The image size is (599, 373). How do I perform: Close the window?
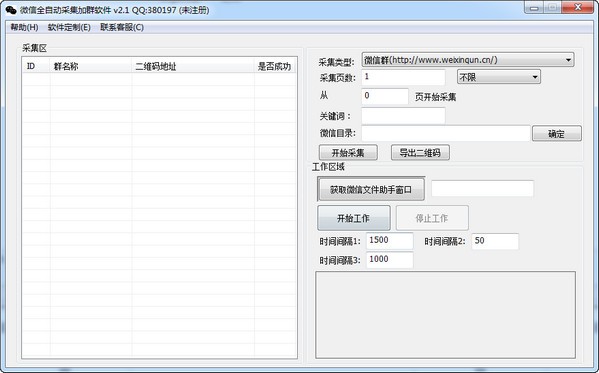click(578, 8)
